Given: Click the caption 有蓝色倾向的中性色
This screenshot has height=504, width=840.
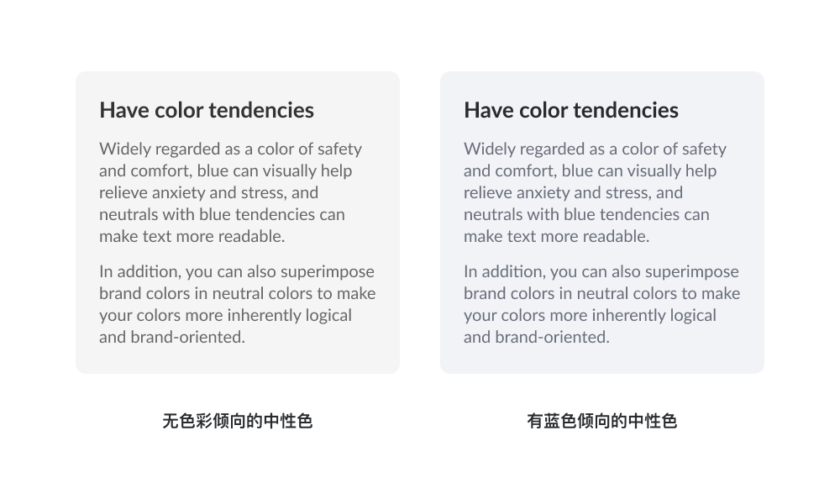Looking at the screenshot, I should pyautogui.click(x=602, y=421).
